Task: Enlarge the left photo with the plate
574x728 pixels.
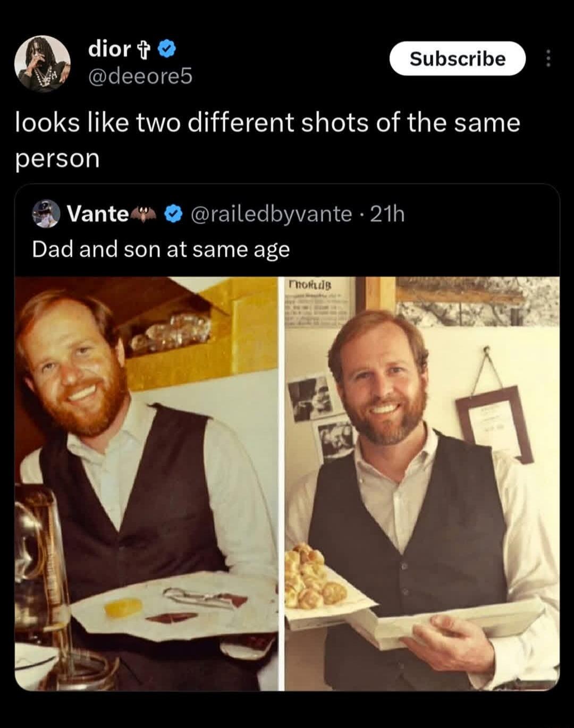Action: 147,484
